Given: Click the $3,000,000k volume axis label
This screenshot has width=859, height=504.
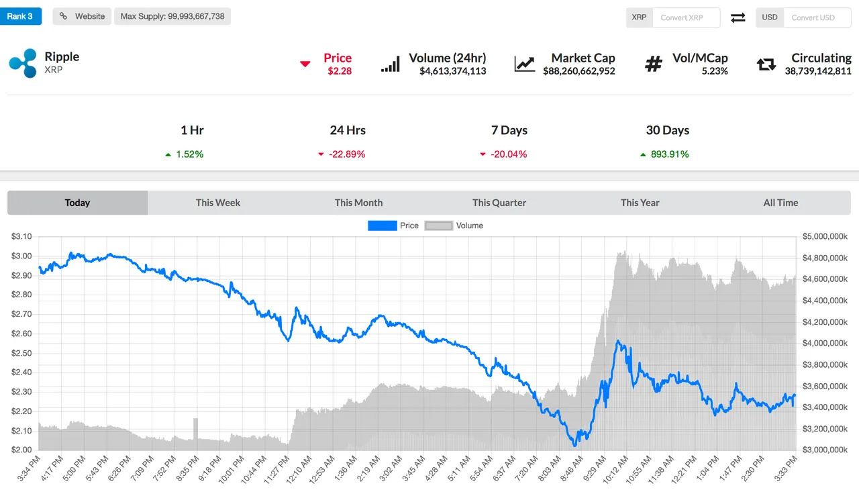Looking at the screenshot, I should point(825,450).
